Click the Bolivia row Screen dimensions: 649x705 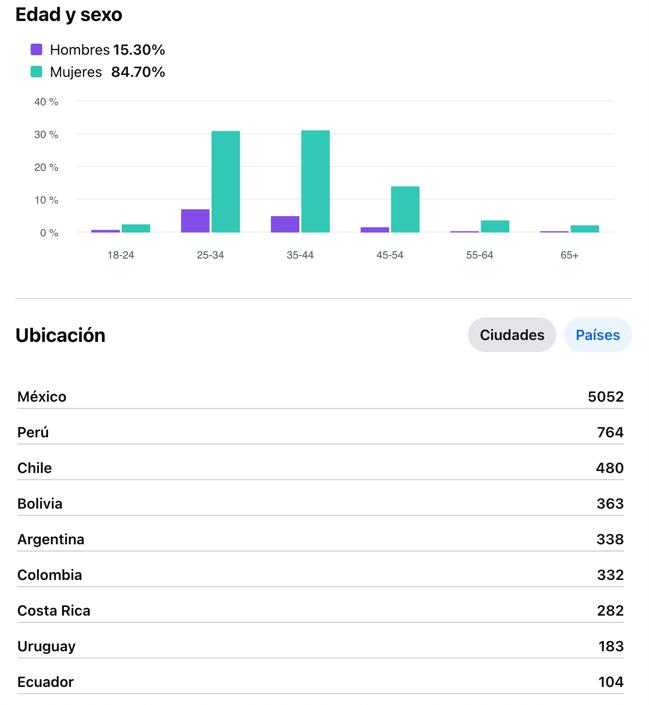pyautogui.click(x=320, y=504)
